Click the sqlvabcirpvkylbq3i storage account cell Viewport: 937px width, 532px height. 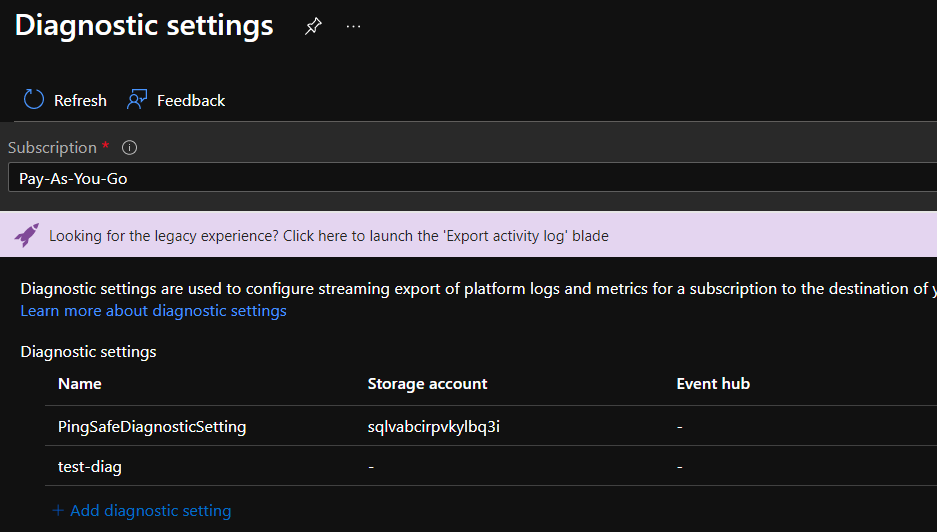click(433, 427)
